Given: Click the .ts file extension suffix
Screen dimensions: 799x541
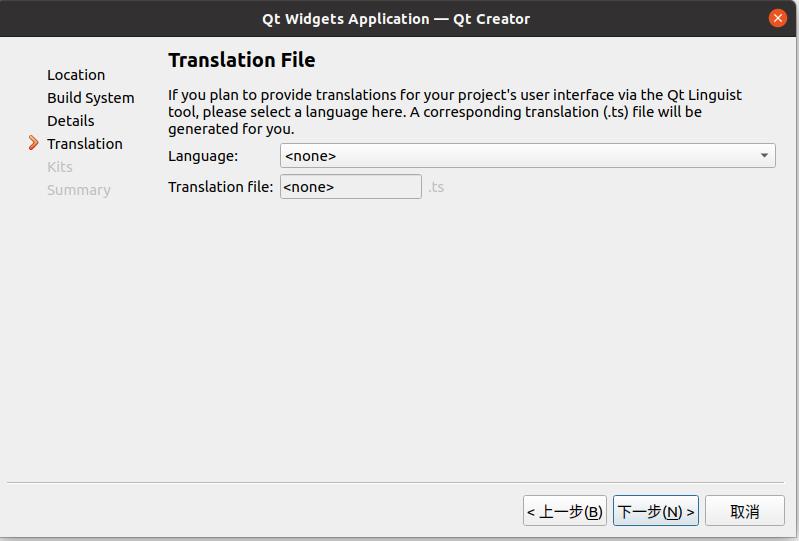Looking at the screenshot, I should [x=436, y=187].
